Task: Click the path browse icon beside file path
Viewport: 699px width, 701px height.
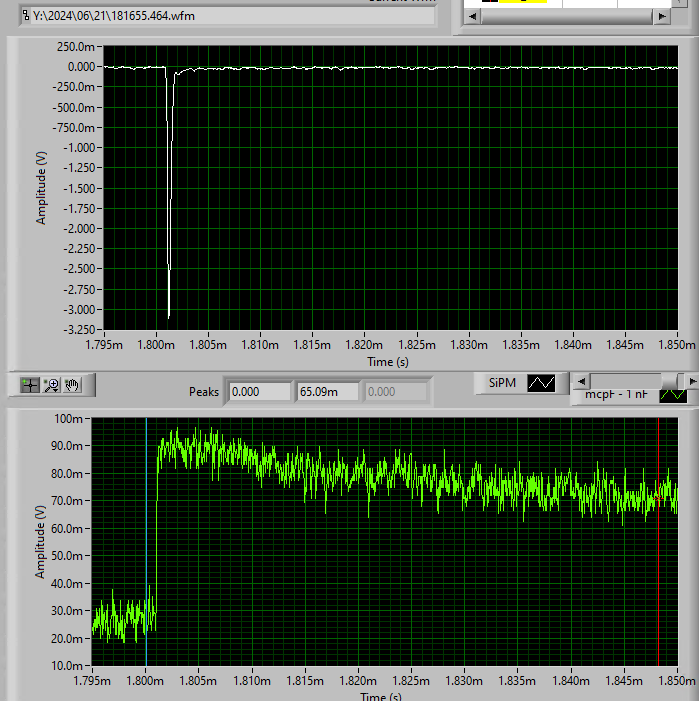Action: point(26,16)
